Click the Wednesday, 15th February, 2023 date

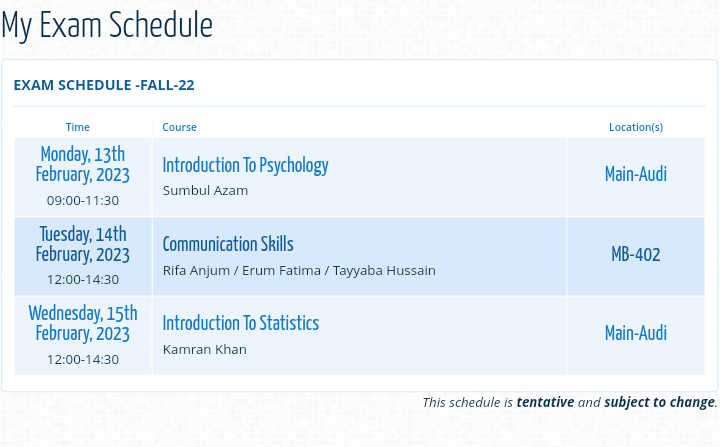pos(83,323)
